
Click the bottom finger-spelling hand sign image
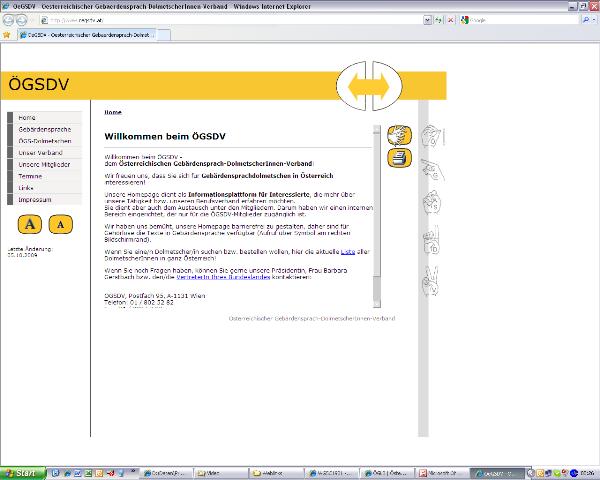(x=434, y=277)
